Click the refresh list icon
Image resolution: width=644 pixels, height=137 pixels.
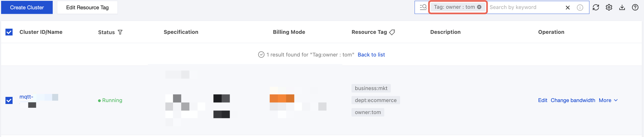pos(596,7)
